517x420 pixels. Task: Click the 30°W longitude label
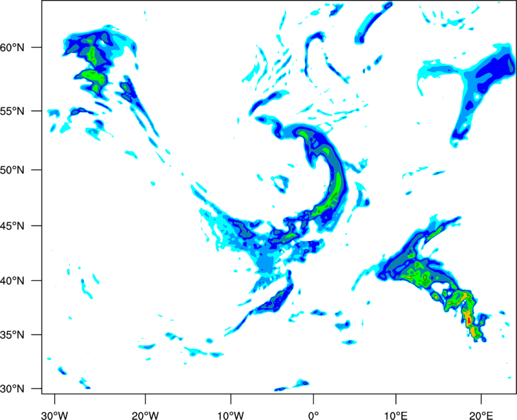click(x=55, y=415)
